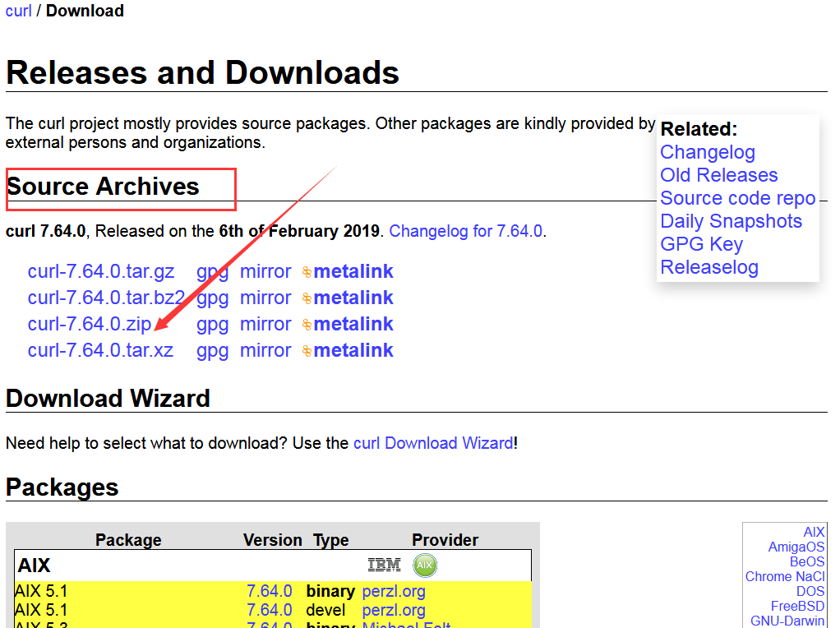The height and width of the screenshot is (628, 840).
Task: Jump to BeOS in platform list
Action: coord(807,561)
